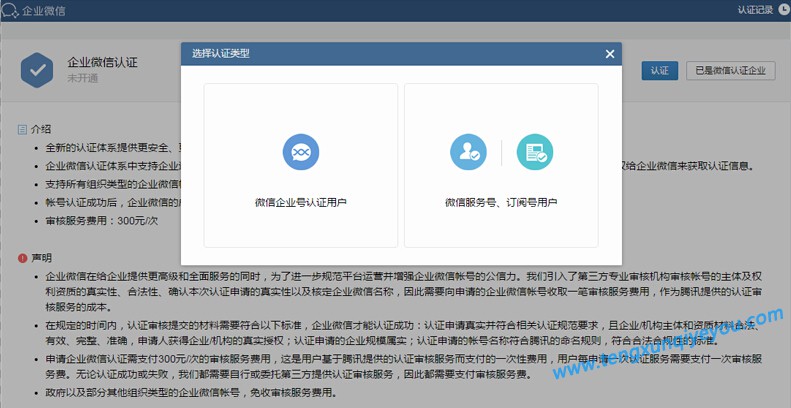Image resolution: width=791 pixels, height=408 pixels.
Task: Click the 选择认证类型 dialog title
Action: (220, 54)
